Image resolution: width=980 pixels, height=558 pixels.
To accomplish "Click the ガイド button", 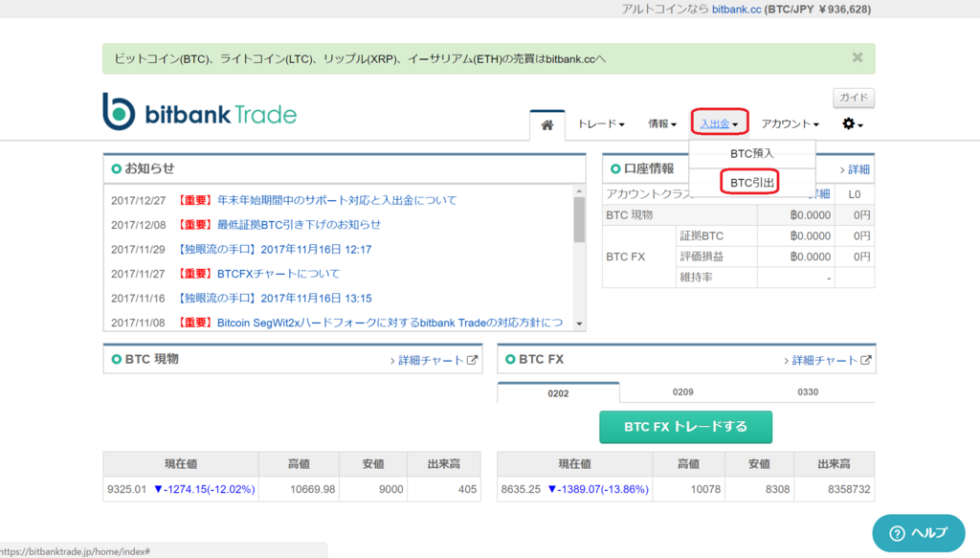I will click(853, 98).
